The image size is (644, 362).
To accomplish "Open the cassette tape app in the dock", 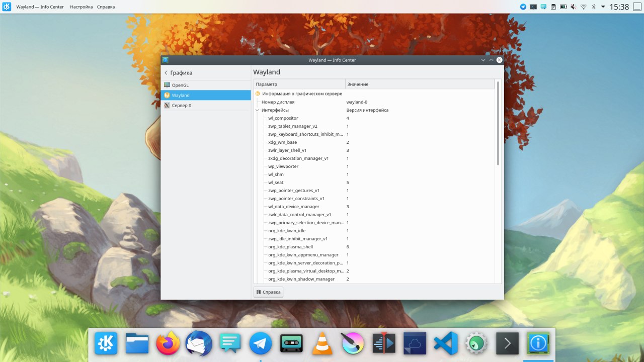I will 291,343.
